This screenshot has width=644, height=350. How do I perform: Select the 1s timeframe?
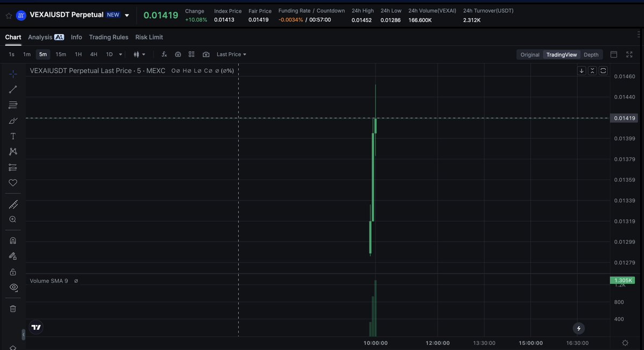click(11, 54)
